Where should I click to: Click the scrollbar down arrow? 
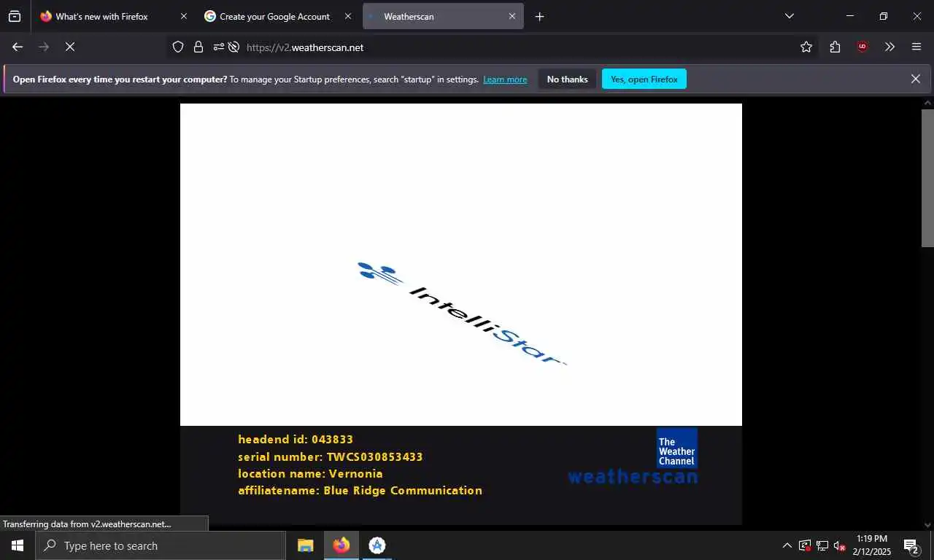(927, 524)
